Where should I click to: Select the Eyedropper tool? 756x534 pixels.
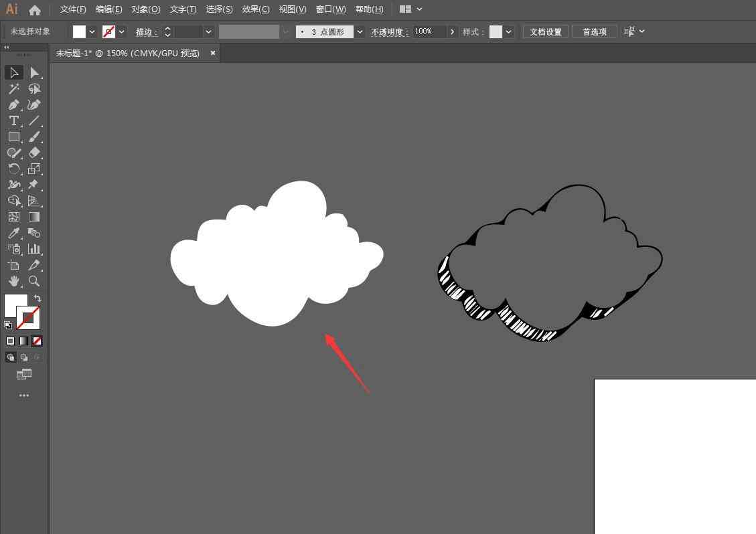pos(14,233)
